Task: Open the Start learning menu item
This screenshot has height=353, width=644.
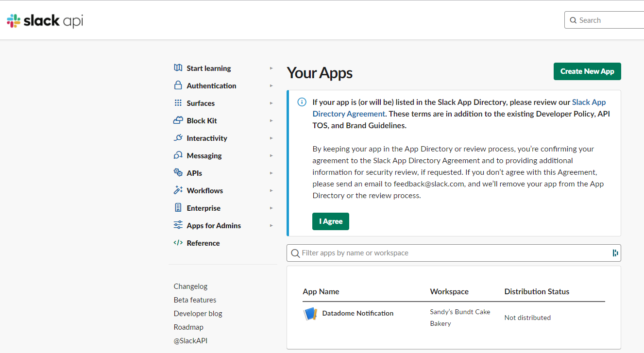Action: click(x=209, y=68)
